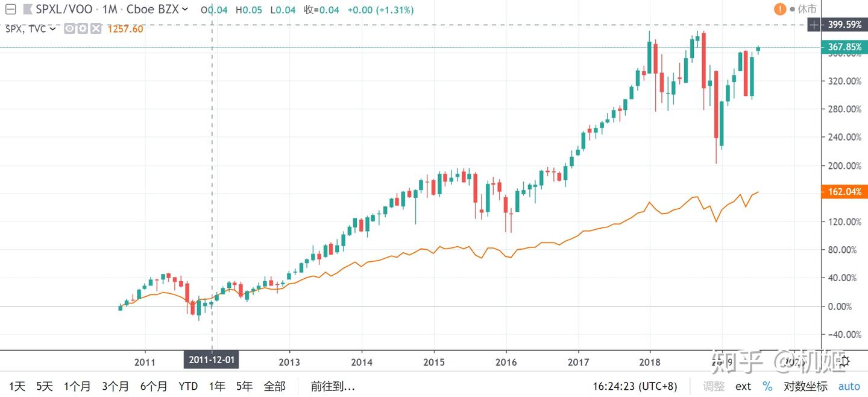868x397 pixels.
Task: Enable extended hours with the ext toggle
Action: coord(743,386)
